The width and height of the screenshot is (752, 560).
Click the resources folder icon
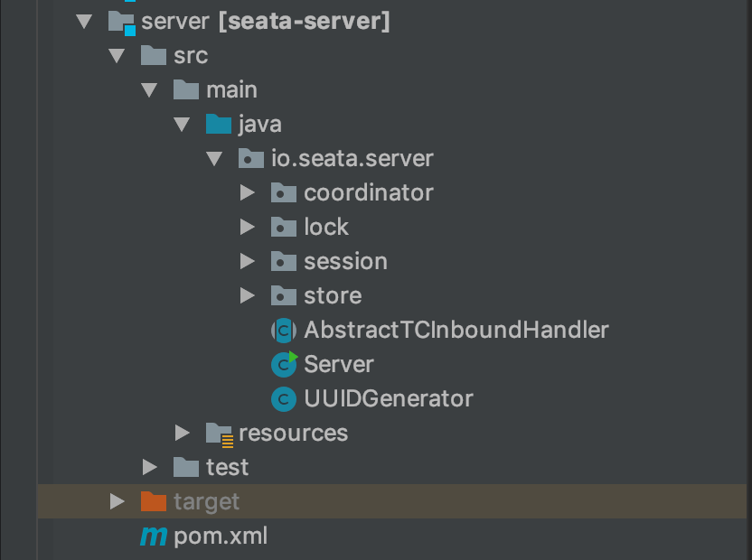click(x=219, y=434)
